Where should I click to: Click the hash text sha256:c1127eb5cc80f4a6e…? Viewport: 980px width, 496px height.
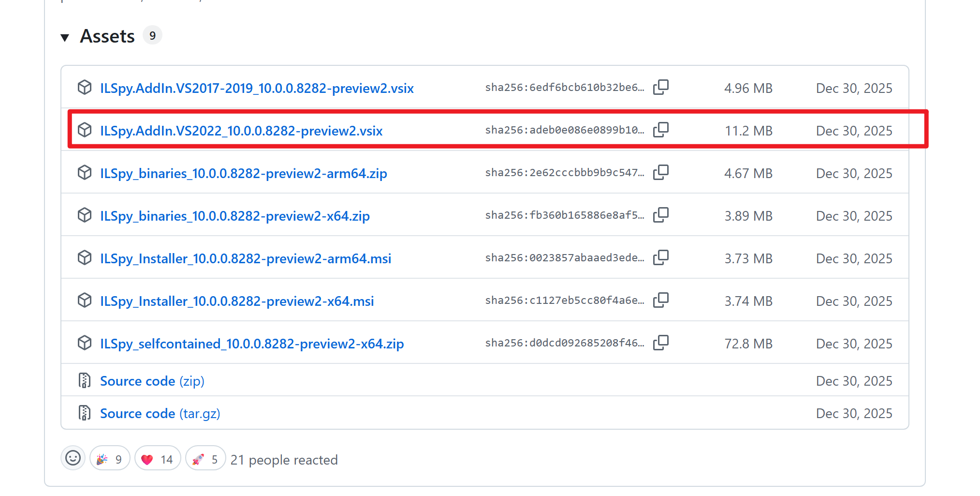pos(565,301)
